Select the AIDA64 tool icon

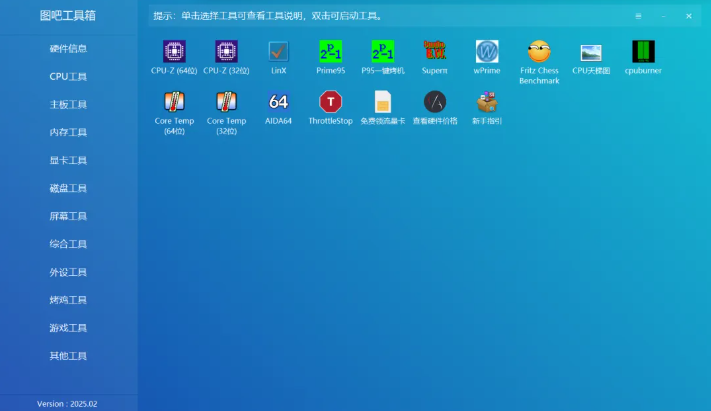tap(278, 102)
